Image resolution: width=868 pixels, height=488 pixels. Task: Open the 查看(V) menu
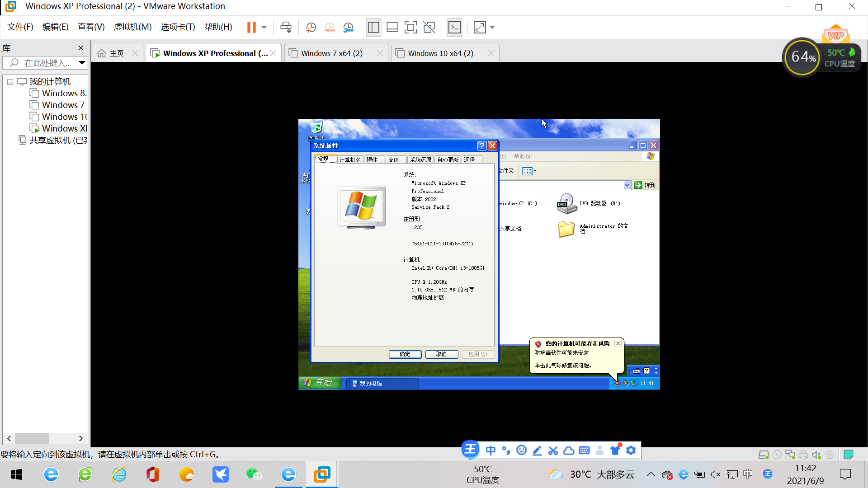(91, 27)
